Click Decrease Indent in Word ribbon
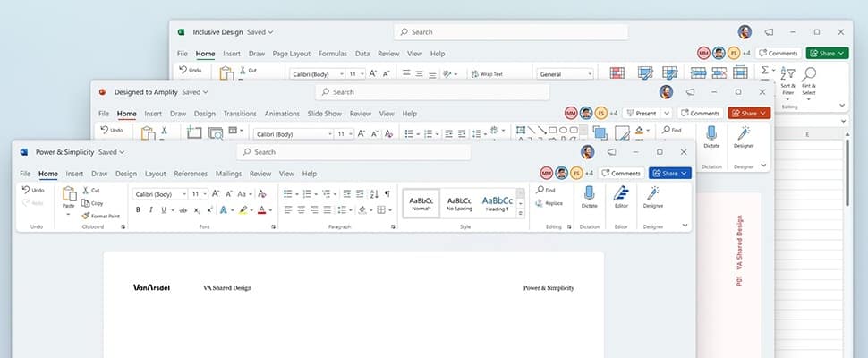This screenshot has height=358, width=868. pyautogui.click(x=347, y=193)
